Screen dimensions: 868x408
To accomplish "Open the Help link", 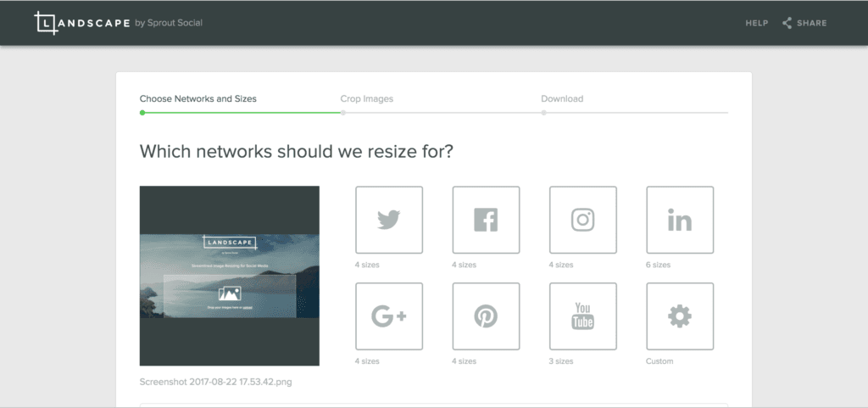I will point(756,23).
